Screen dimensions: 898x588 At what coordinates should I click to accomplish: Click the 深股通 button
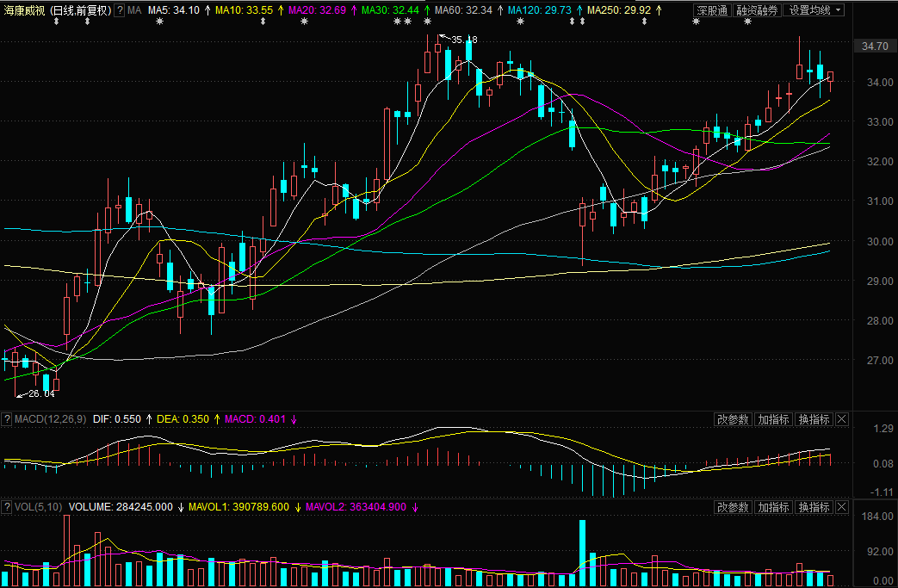tap(713, 10)
